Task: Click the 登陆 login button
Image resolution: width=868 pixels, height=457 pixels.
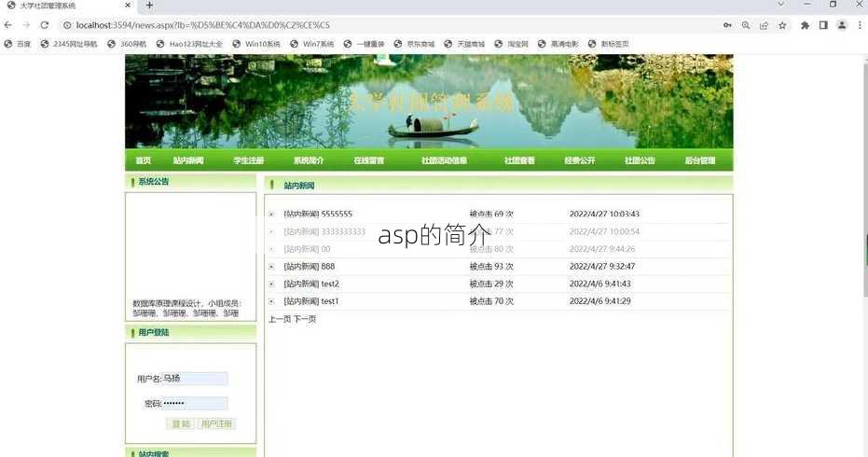Action: point(181,423)
